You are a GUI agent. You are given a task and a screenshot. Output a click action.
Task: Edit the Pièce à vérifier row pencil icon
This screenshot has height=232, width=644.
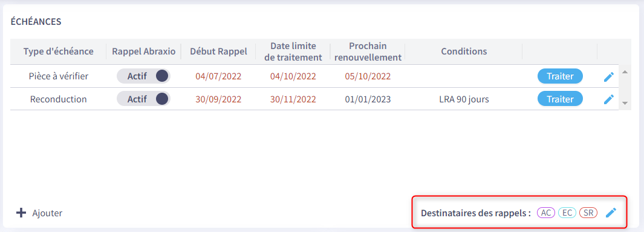coord(609,76)
